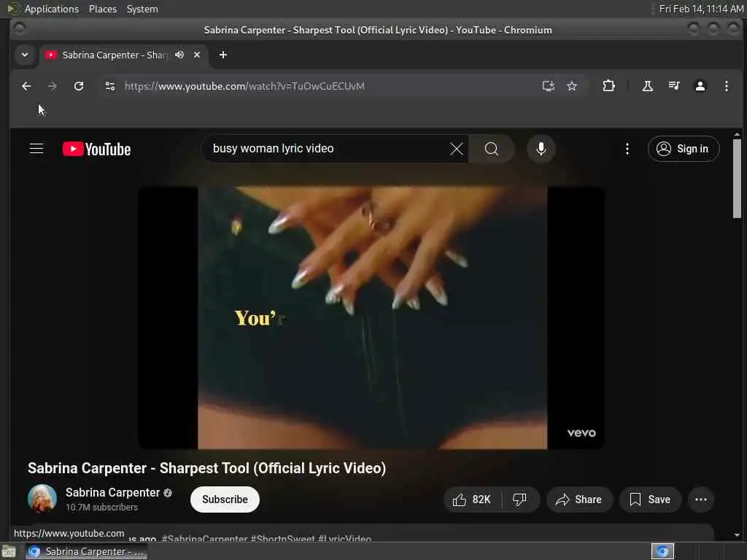Viewport: 747px width, 560px height.
Task: Click the clock showing Fri Feb 14
Action: (701, 9)
